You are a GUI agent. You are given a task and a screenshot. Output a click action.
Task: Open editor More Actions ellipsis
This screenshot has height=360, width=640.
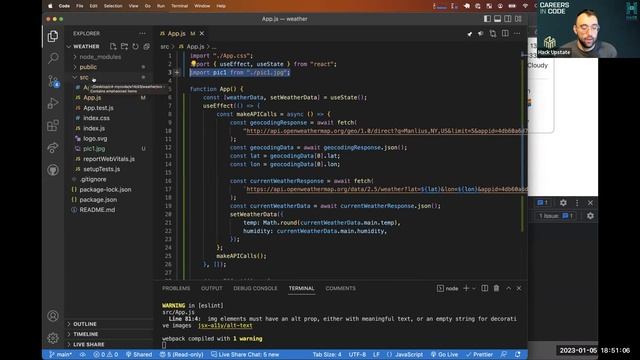click(517, 33)
